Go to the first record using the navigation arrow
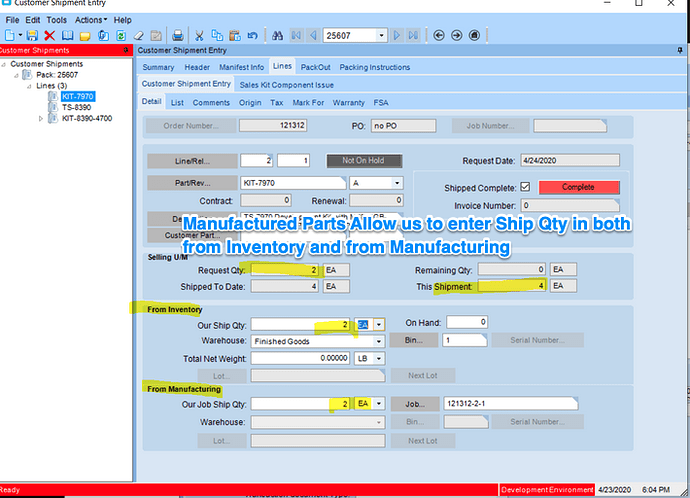The width and height of the screenshot is (690, 498). click(295, 35)
